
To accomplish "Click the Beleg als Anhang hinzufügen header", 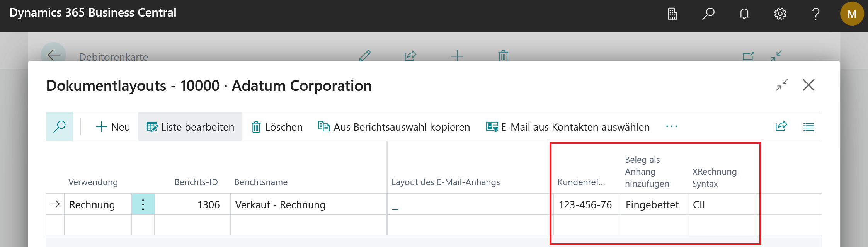I will pos(647,172).
